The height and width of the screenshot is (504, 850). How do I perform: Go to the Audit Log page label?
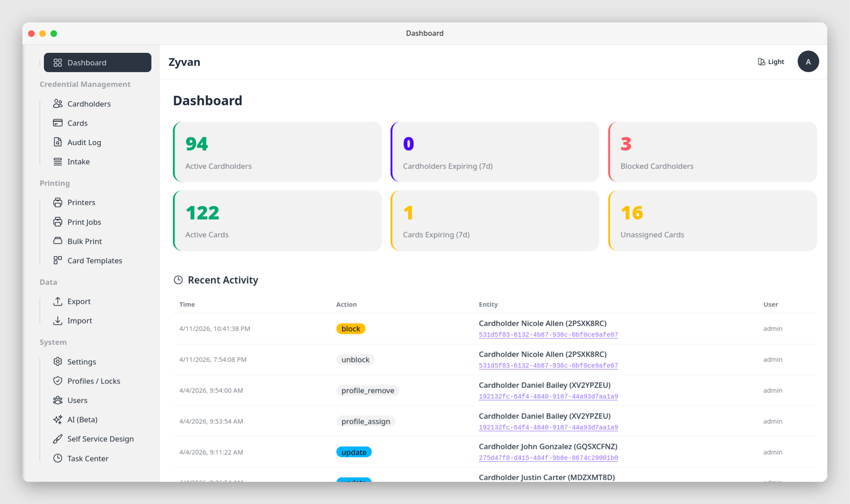(x=84, y=142)
